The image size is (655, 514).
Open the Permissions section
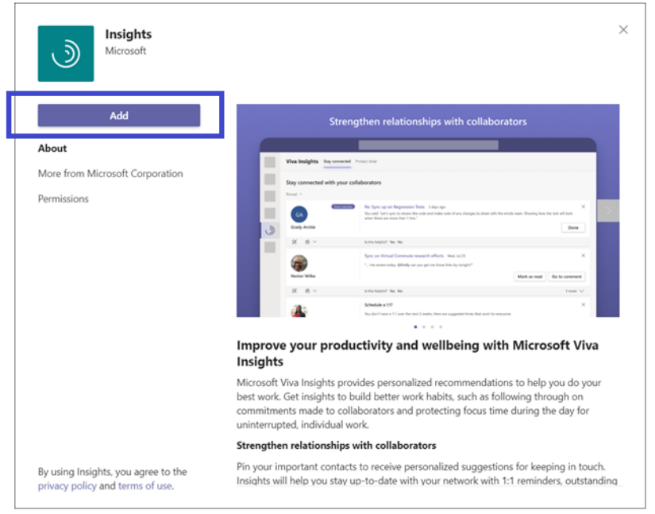tap(63, 199)
